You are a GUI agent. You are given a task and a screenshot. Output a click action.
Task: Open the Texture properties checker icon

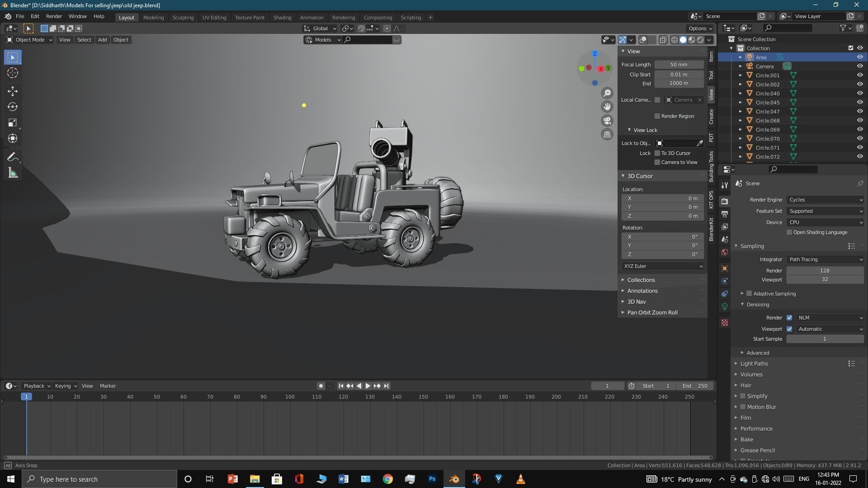point(725,323)
